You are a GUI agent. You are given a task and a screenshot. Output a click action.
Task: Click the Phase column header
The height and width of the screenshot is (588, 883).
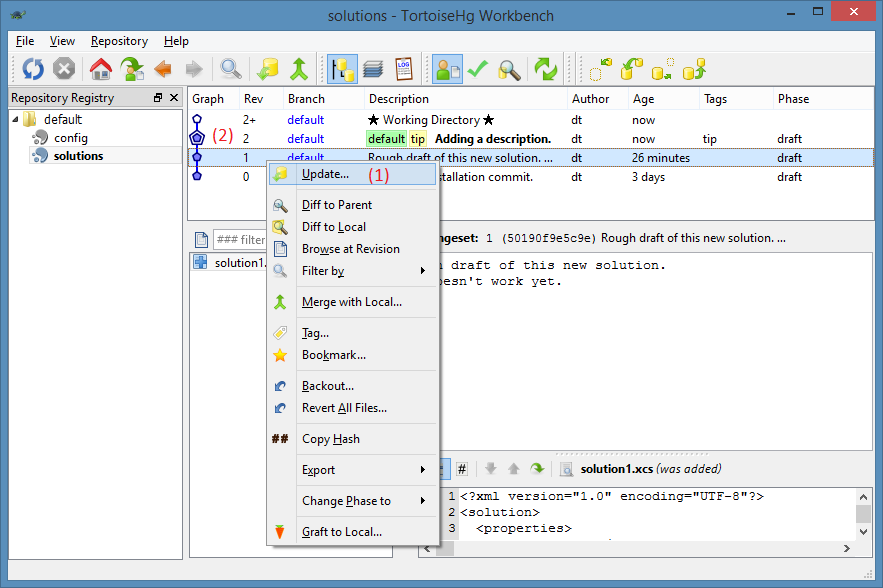[x=823, y=99]
